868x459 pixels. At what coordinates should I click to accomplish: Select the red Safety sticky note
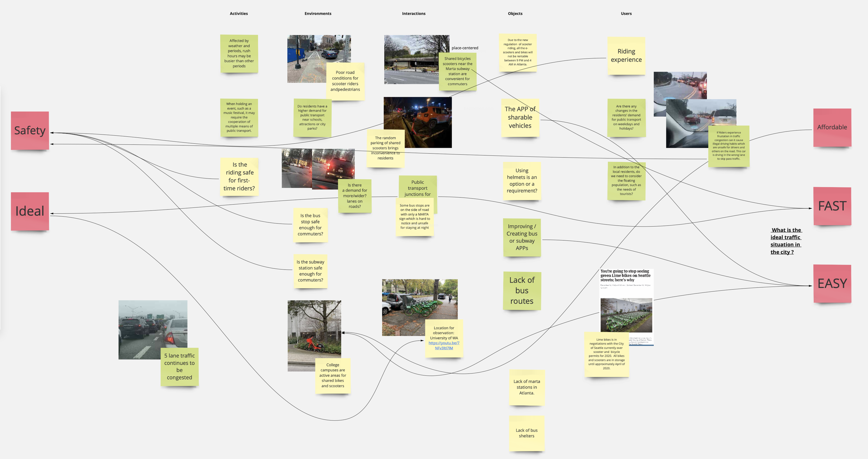click(30, 130)
